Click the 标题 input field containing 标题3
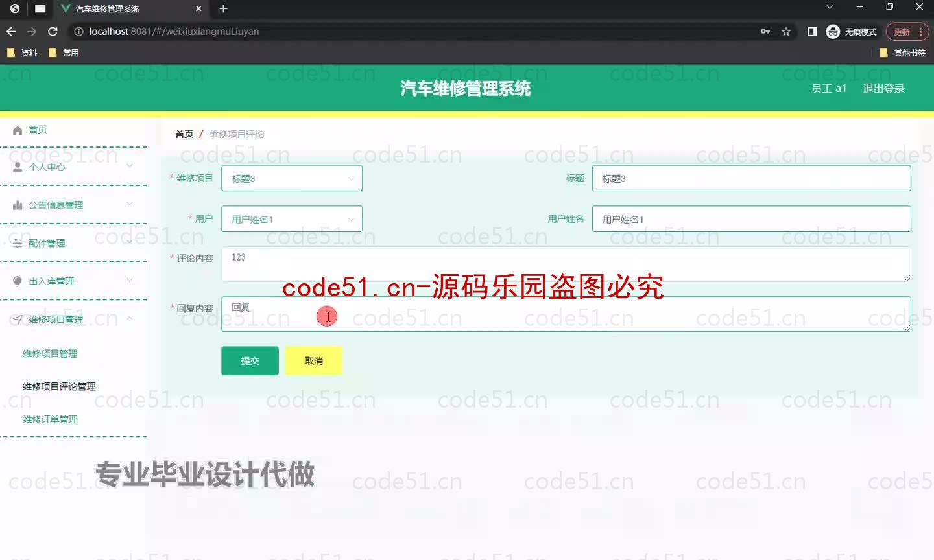 [751, 178]
